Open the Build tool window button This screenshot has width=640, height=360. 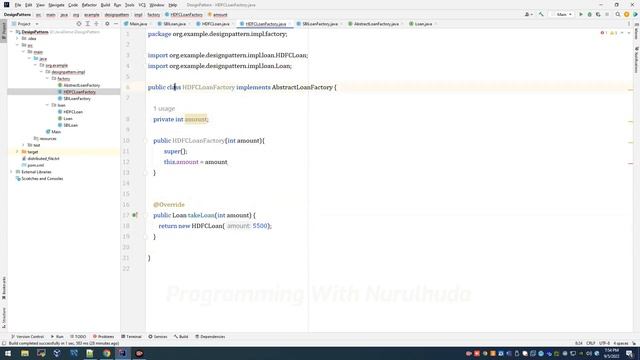(181, 337)
